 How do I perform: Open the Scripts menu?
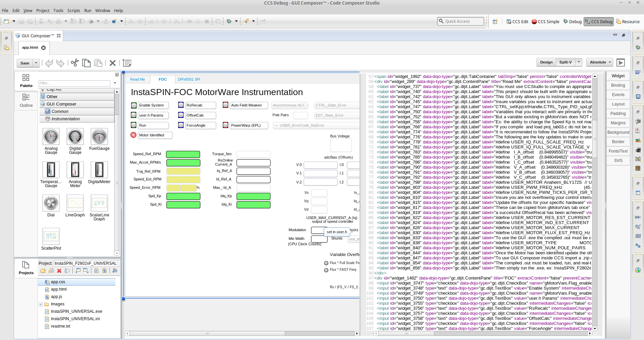point(73,10)
